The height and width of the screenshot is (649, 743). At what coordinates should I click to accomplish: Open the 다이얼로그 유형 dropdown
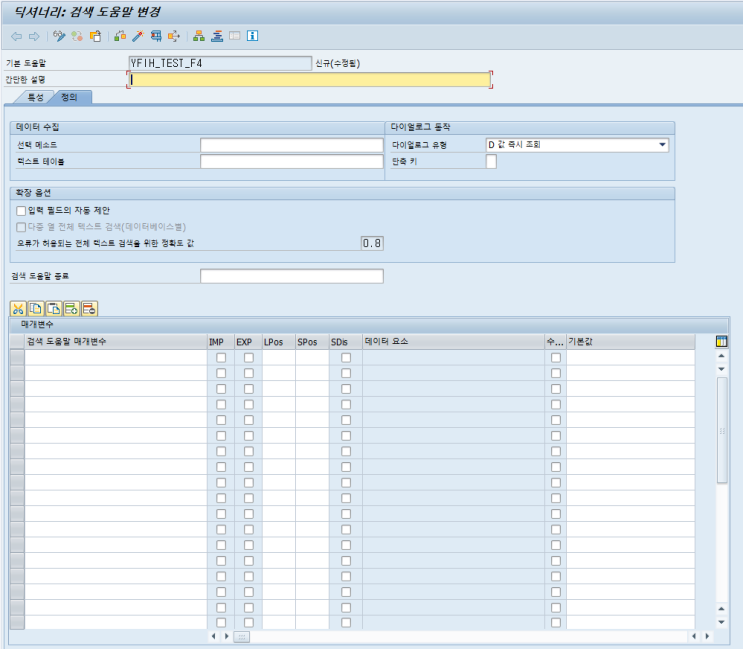(662, 145)
